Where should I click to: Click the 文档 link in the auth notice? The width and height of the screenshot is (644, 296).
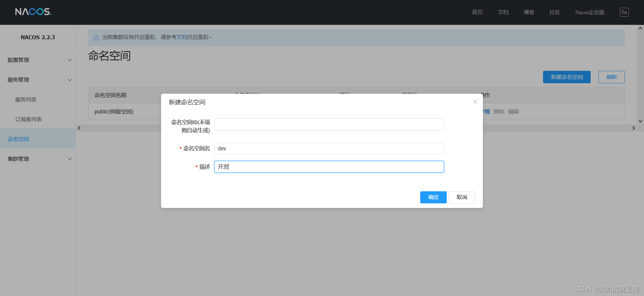click(x=182, y=37)
